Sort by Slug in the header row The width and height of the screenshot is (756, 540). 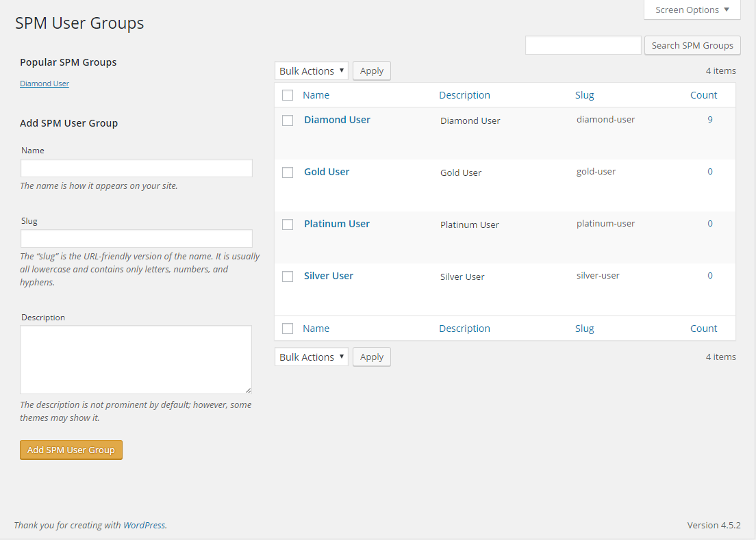(584, 95)
